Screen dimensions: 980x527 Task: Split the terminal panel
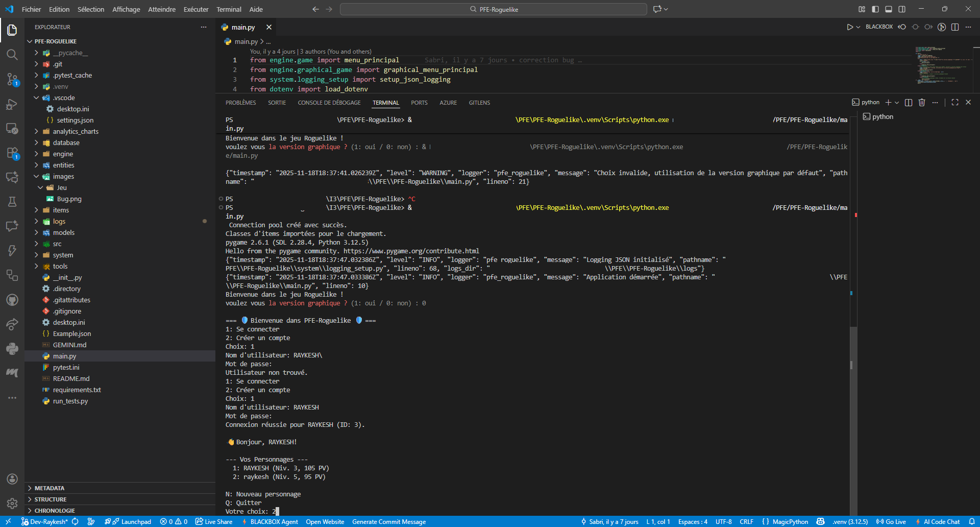point(909,103)
